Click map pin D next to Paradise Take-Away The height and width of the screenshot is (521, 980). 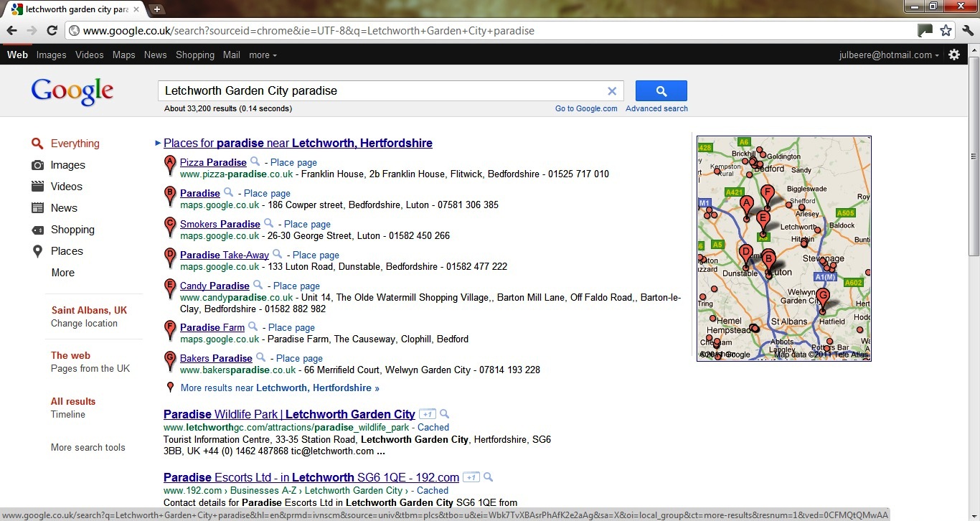tap(170, 258)
